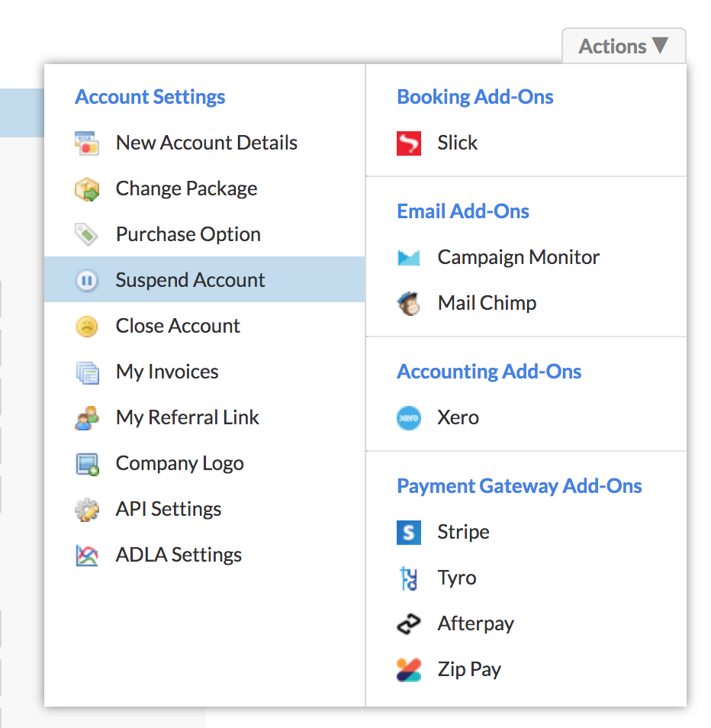Open My Invoices menu entry
This screenshot has height=728, width=711.
(x=204, y=372)
